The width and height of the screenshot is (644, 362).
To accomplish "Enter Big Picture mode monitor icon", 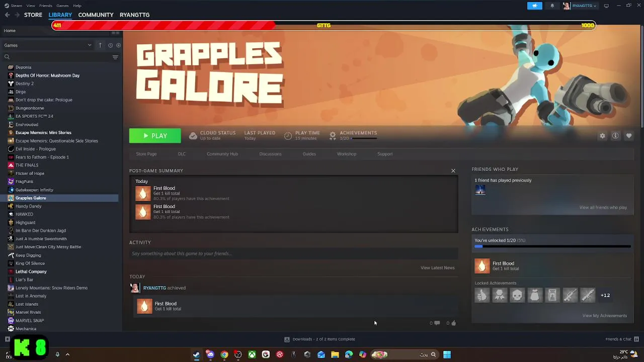I will click(606, 6).
